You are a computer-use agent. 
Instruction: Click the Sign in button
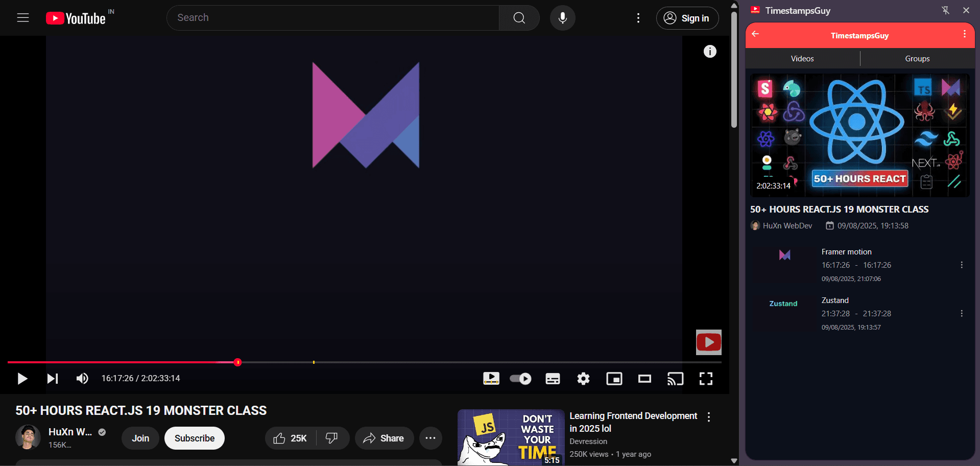(687, 18)
